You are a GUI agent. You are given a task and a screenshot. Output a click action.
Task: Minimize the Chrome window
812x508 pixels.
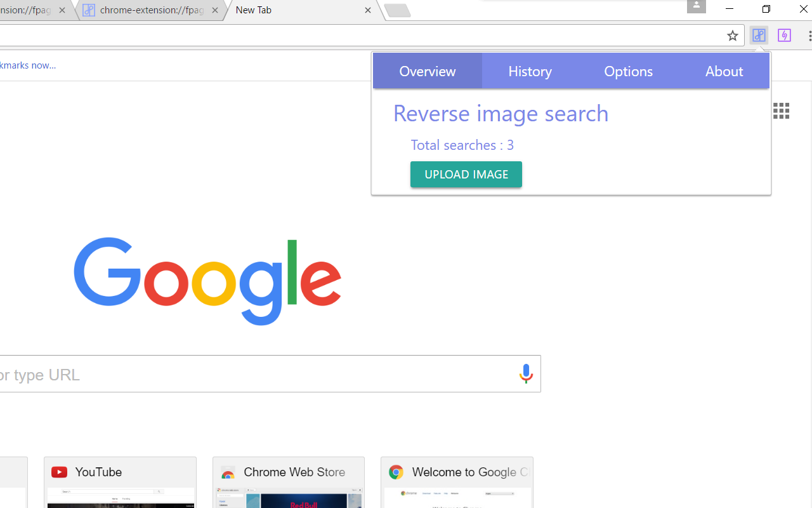[x=730, y=9]
